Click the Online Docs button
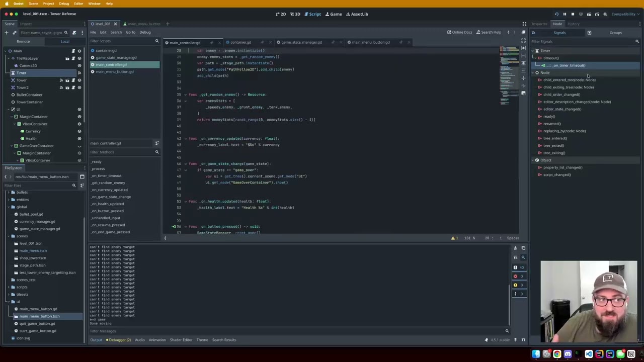 (460, 32)
